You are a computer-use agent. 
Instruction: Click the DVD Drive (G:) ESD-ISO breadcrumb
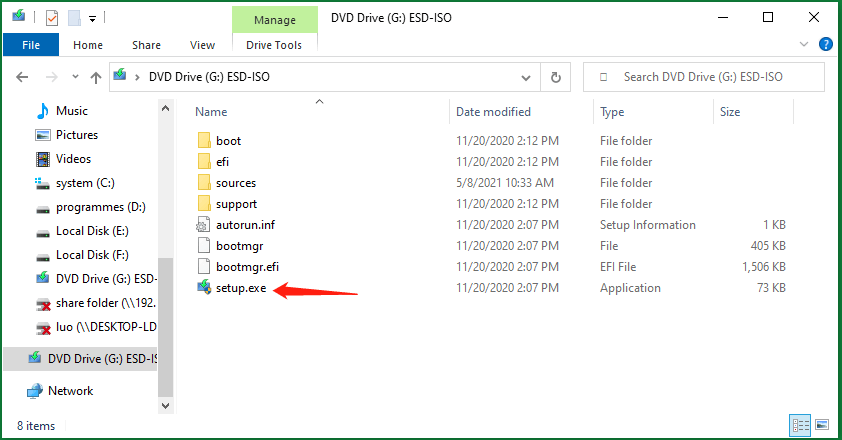click(209, 77)
